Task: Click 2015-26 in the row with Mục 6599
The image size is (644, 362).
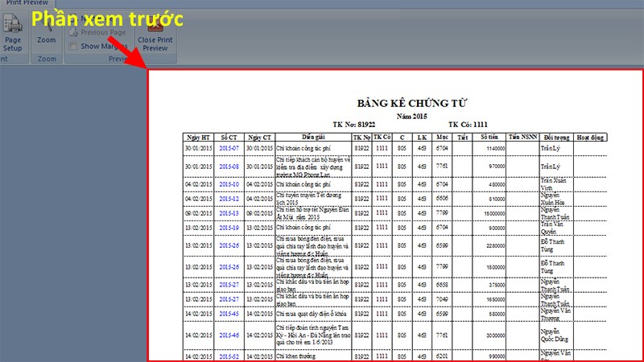Action: tap(229, 245)
